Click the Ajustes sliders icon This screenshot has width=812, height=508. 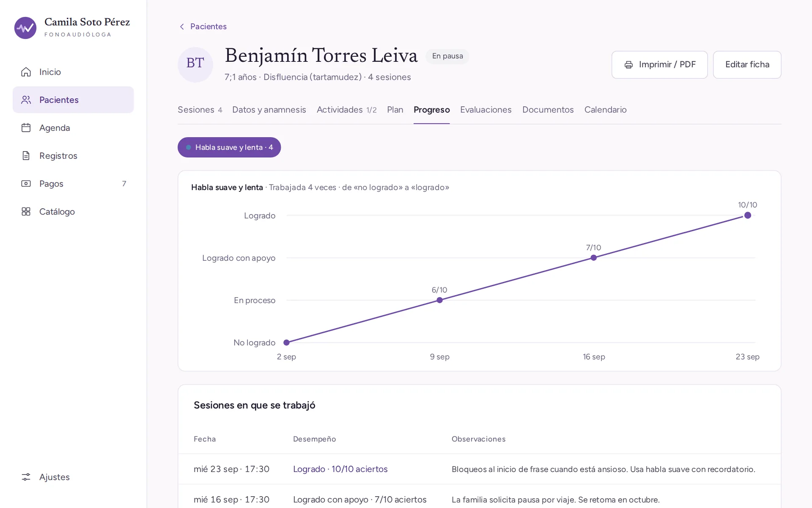(x=26, y=477)
